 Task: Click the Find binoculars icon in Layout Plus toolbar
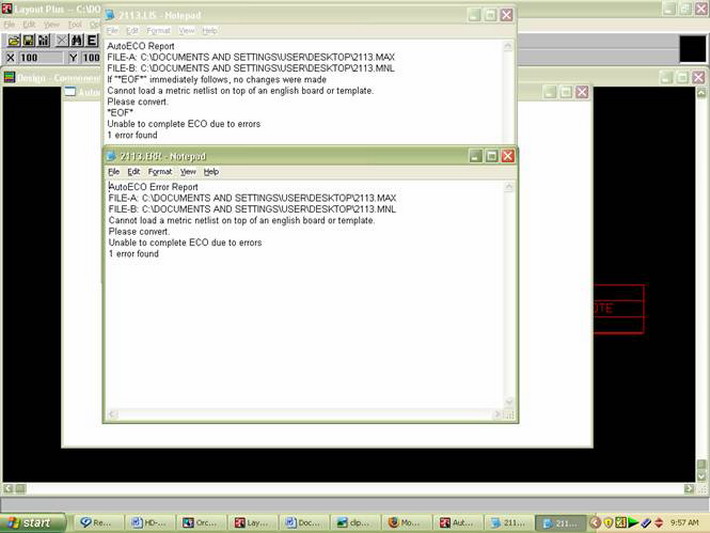tap(78, 41)
